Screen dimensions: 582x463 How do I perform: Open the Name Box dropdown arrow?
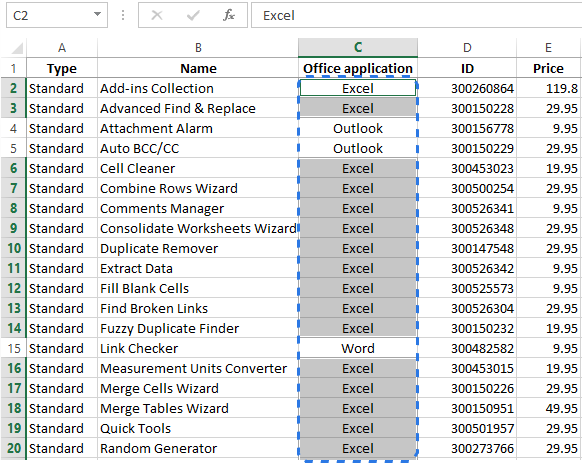pyautogui.click(x=97, y=14)
